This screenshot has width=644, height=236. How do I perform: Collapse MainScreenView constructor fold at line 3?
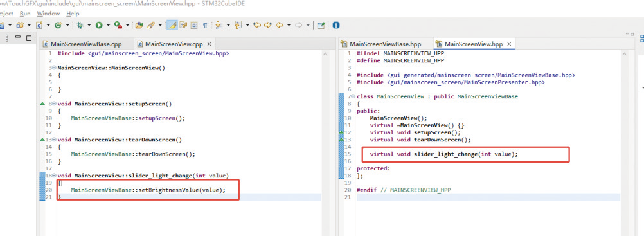point(55,68)
